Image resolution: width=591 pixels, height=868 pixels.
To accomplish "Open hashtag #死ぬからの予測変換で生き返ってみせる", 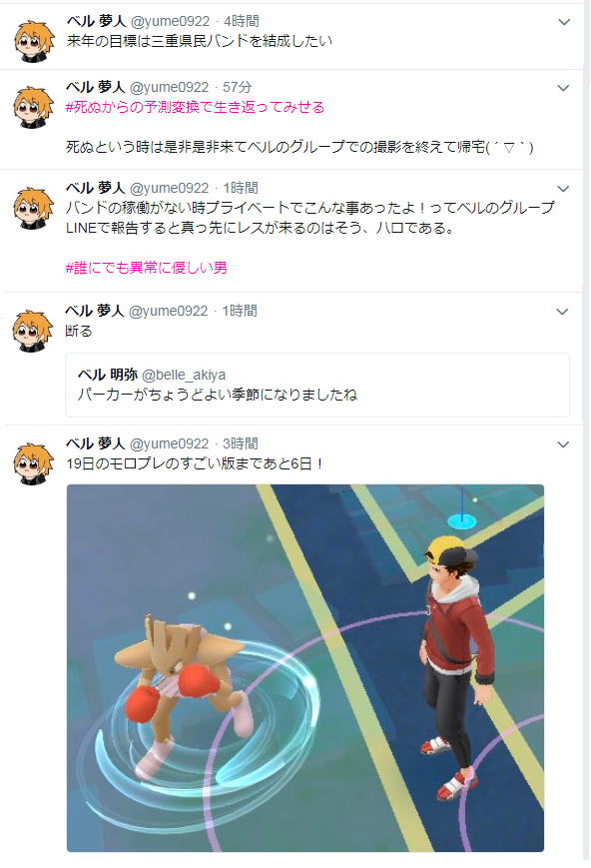I will point(195,107).
